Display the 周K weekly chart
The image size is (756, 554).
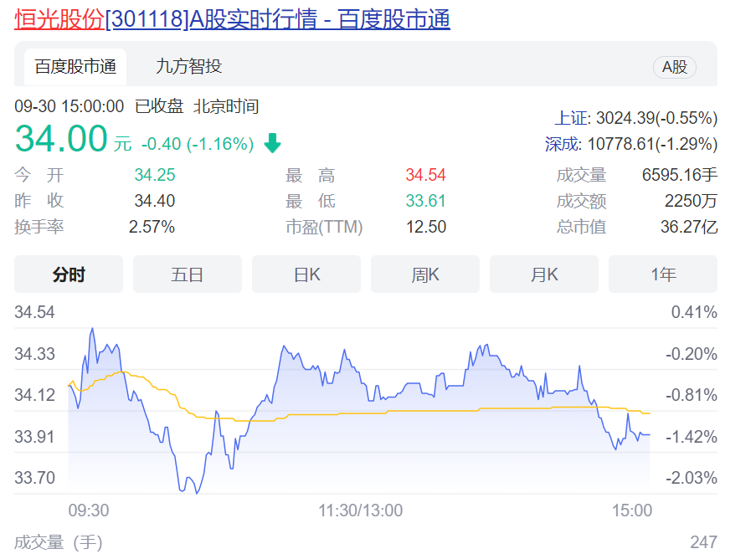[x=425, y=274]
